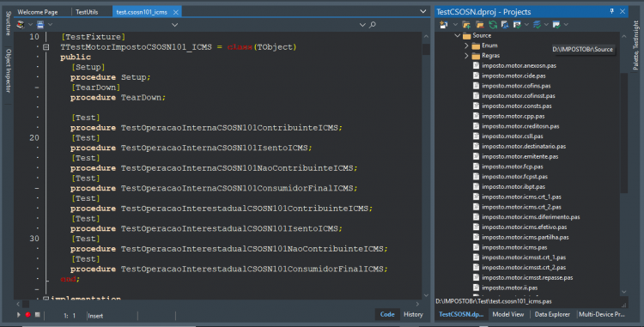Open the editor tab list chevron at top right

(422, 11)
